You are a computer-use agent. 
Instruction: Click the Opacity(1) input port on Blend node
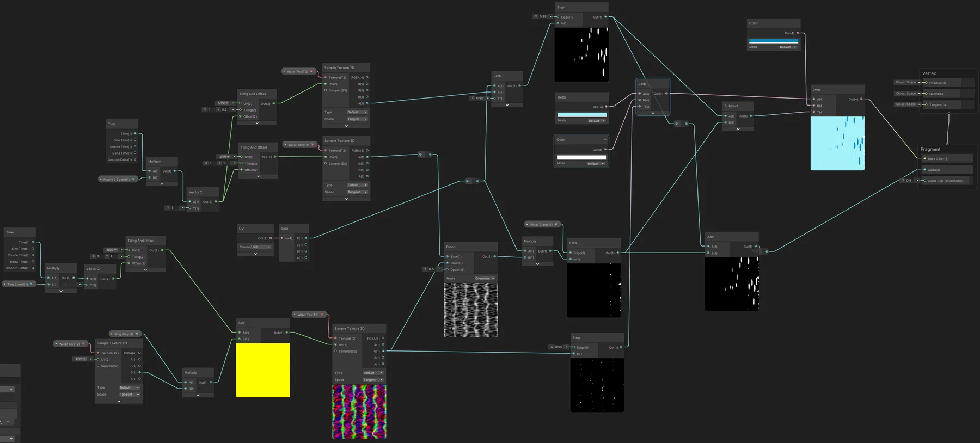coord(448,269)
